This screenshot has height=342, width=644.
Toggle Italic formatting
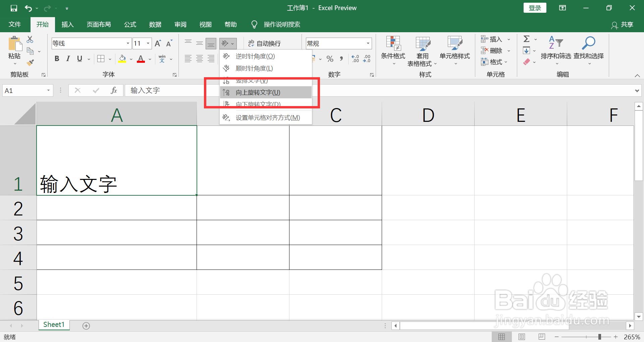tap(68, 59)
